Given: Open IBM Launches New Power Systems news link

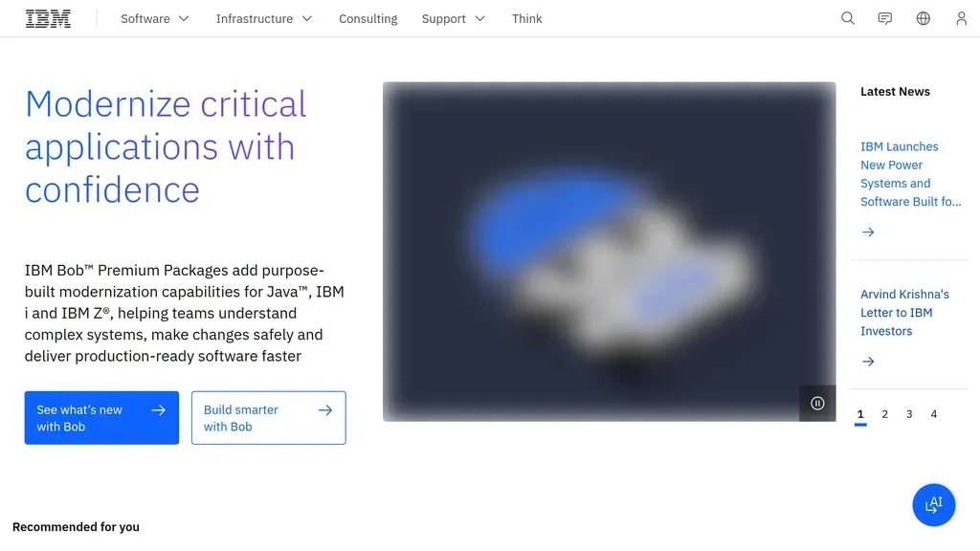Looking at the screenshot, I should 911,174.
